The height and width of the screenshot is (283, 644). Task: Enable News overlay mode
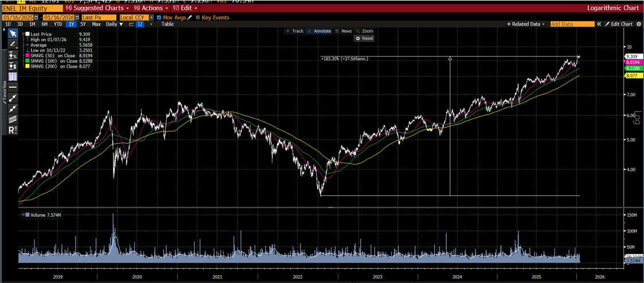344,31
